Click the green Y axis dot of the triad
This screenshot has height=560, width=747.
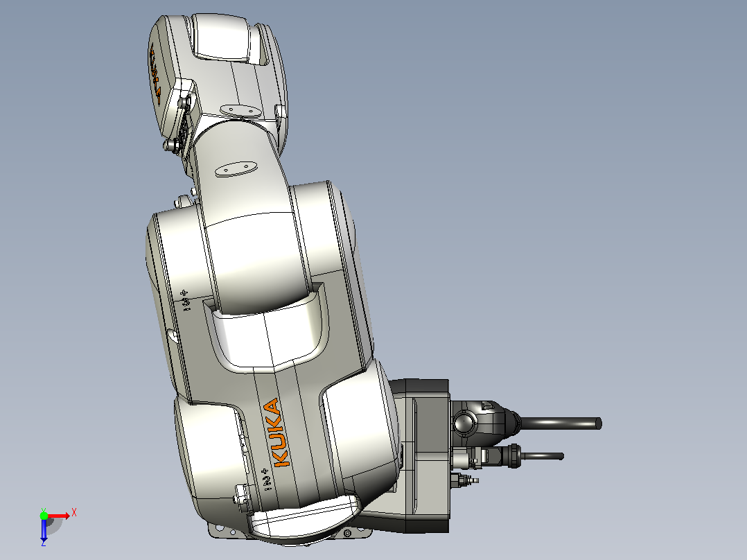point(44,516)
